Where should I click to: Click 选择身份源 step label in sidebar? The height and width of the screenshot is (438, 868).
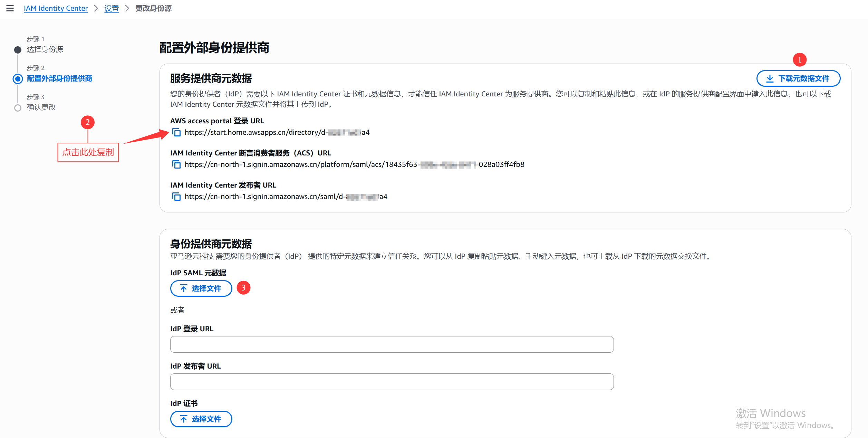(x=45, y=49)
